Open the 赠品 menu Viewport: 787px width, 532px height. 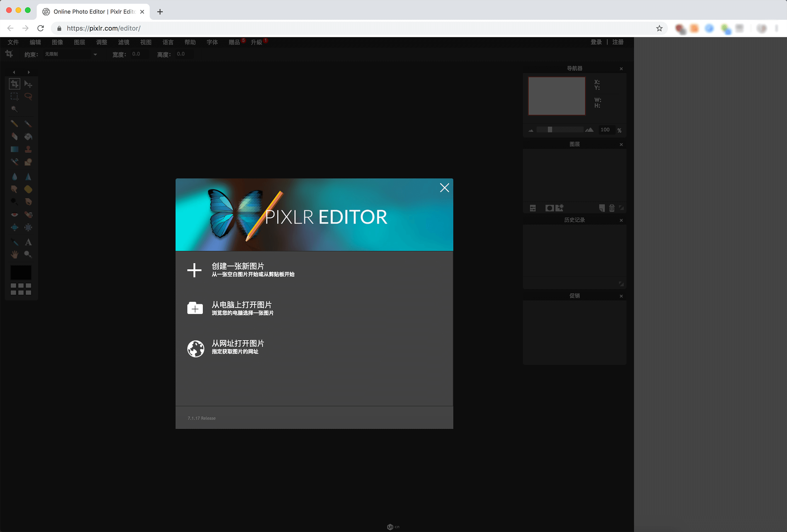234,42
